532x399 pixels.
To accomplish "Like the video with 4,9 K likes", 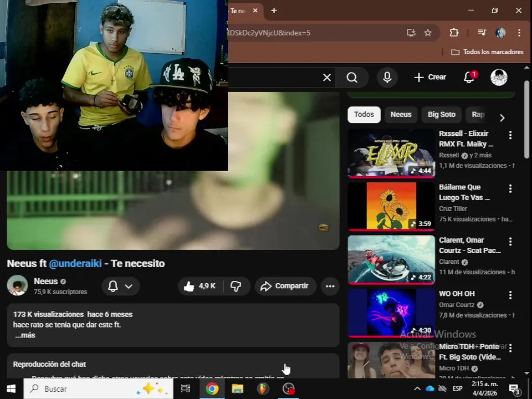I will pyautogui.click(x=200, y=287).
